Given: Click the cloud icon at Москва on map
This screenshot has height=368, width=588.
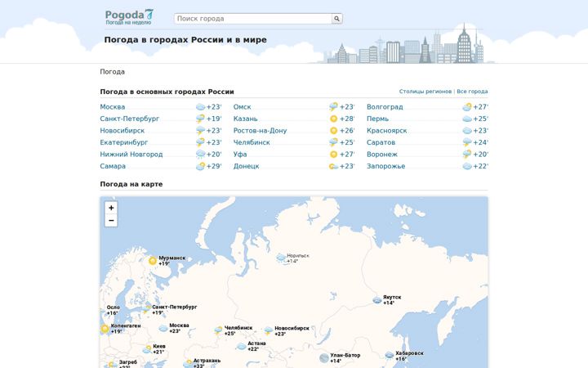Looking at the screenshot, I should coord(163,328).
